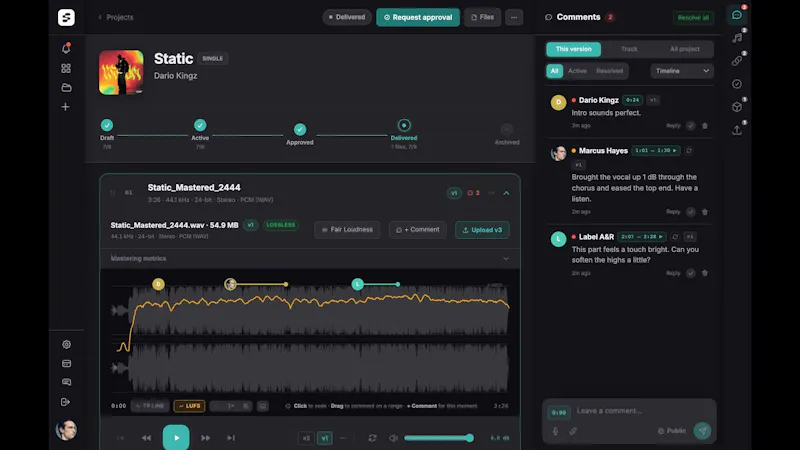Delete Label A&R's comment with trash icon
800x450 pixels.
click(x=705, y=273)
